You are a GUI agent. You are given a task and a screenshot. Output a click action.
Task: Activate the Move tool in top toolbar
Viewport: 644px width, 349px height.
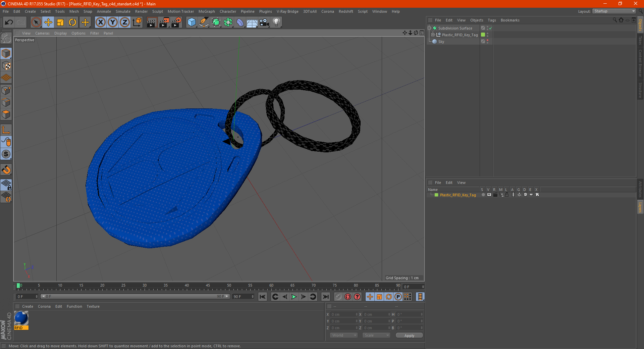[48, 22]
